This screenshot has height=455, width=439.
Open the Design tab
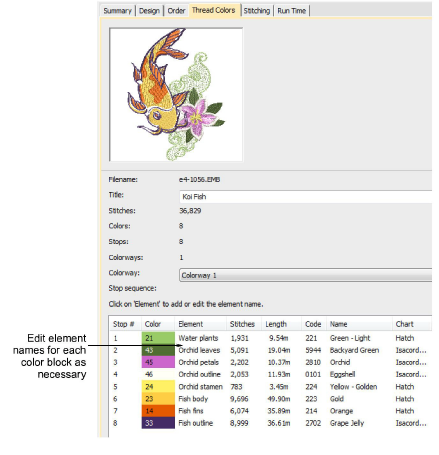pos(149,11)
